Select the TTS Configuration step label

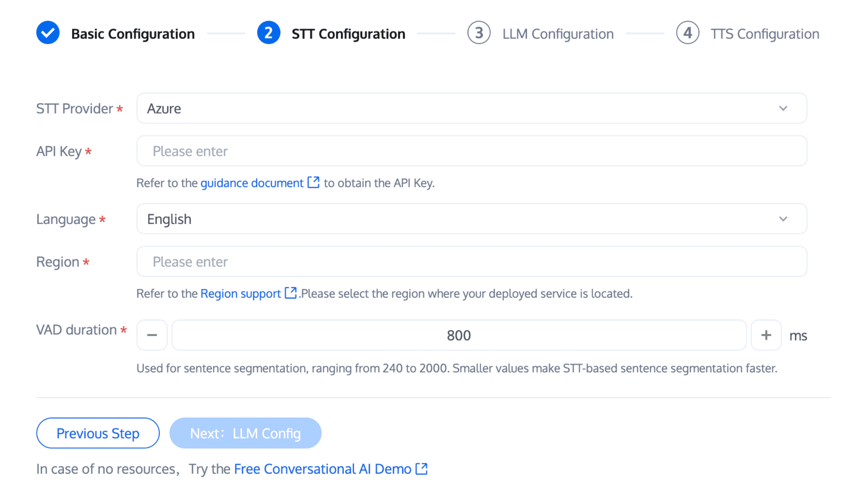pyautogui.click(x=765, y=34)
